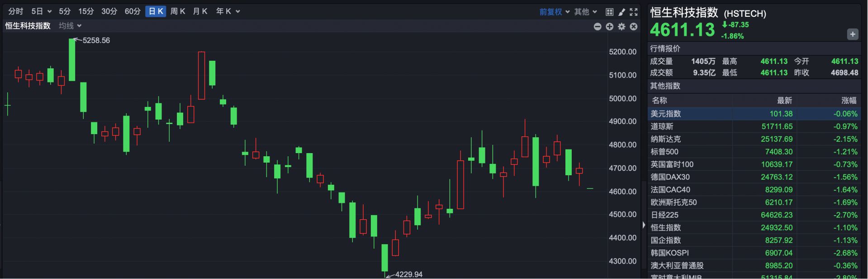
Task: Open the 年K yearly dropdown
Action: (228, 11)
